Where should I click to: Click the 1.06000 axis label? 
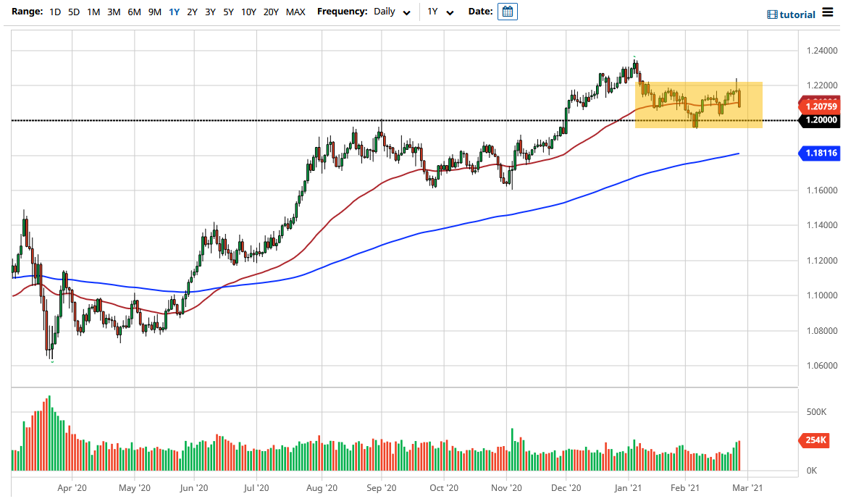coord(821,366)
